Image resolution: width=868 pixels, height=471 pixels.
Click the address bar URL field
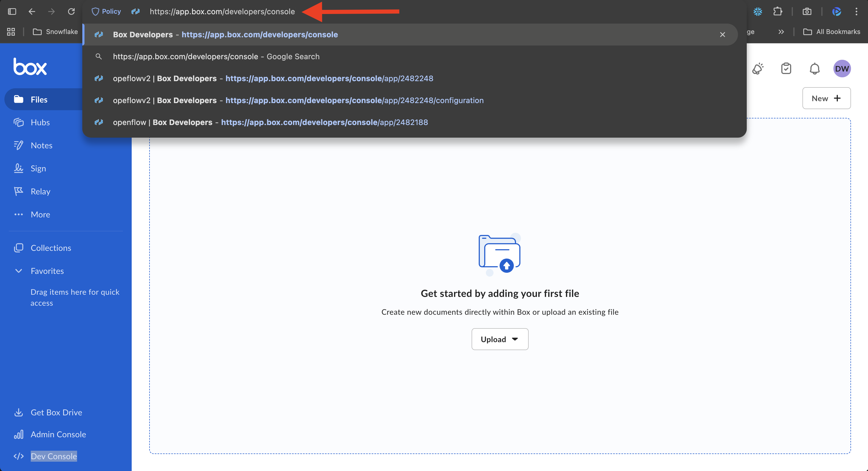pos(222,12)
